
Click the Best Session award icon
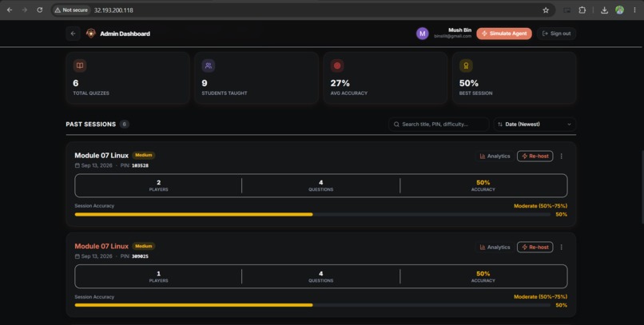[466, 65]
